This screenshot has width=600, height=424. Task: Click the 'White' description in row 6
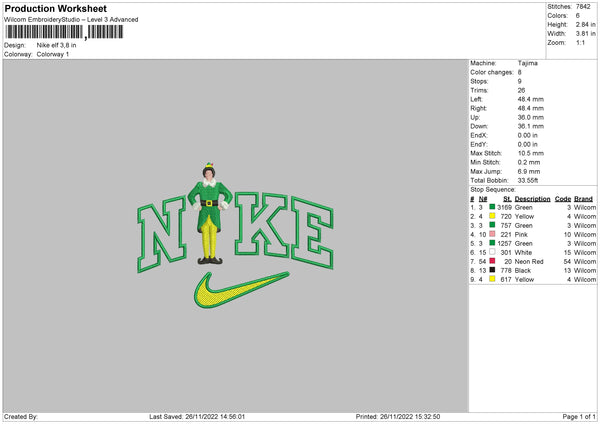pyautogui.click(x=523, y=252)
